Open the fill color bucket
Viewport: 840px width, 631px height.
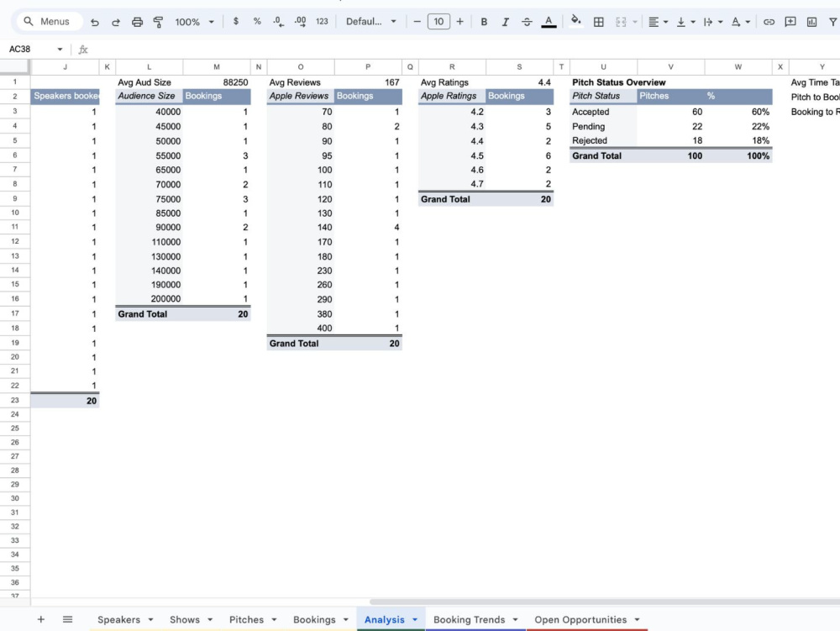[x=576, y=22]
